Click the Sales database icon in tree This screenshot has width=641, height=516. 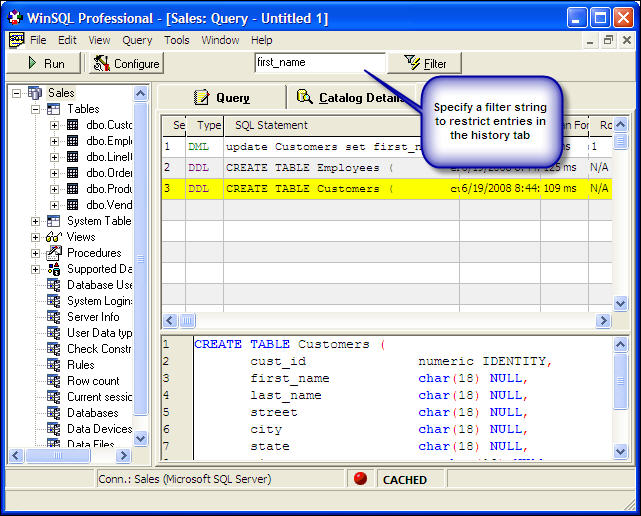point(35,93)
